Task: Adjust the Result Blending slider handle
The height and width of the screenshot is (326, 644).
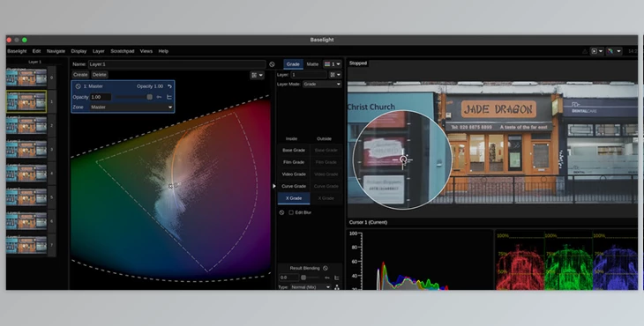Action: (x=303, y=278)
